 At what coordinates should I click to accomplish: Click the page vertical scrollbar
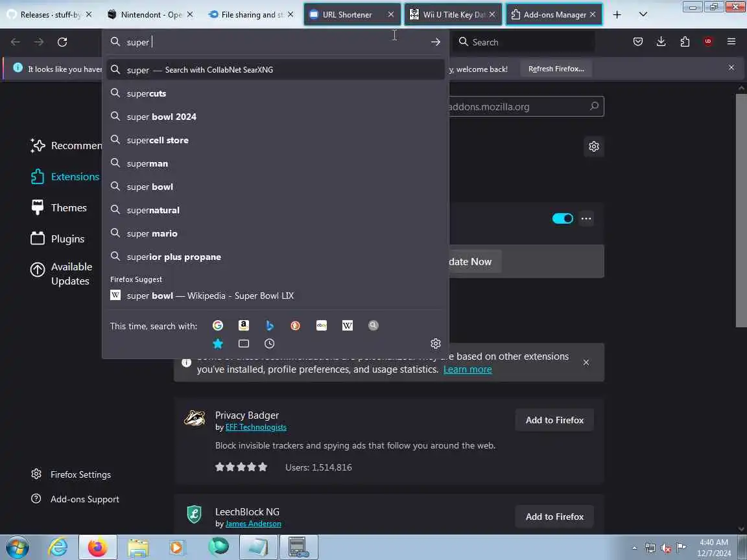741,209
